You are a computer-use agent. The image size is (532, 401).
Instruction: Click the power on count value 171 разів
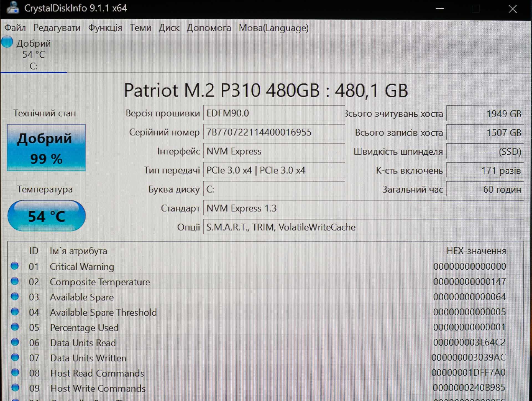point(485,170)
